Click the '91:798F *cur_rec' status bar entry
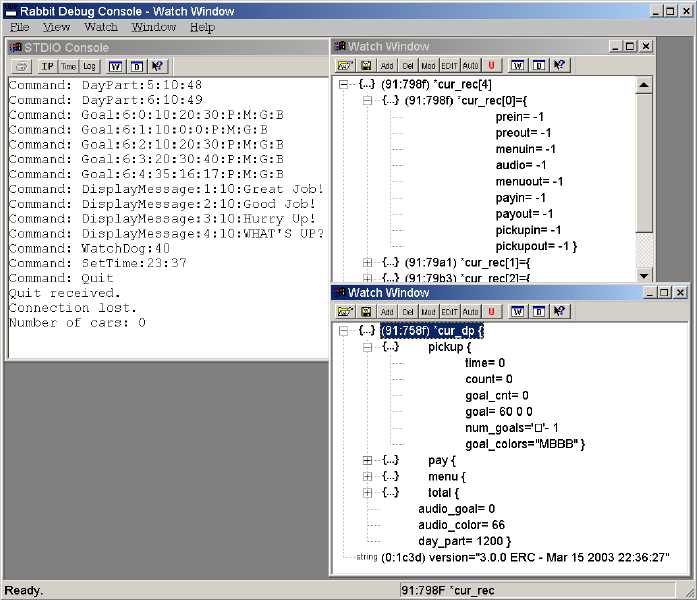The height and width of the screenshot is (600, 697). [448, 590]
